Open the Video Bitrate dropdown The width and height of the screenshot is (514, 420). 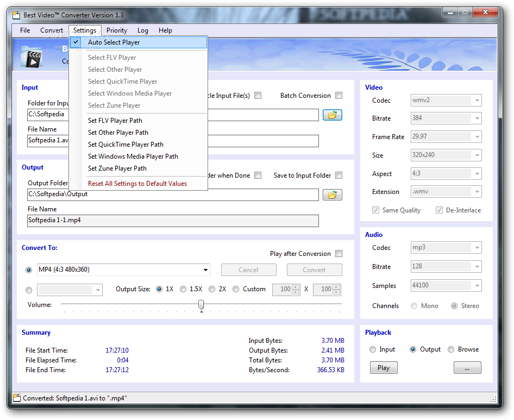point(477,118)
